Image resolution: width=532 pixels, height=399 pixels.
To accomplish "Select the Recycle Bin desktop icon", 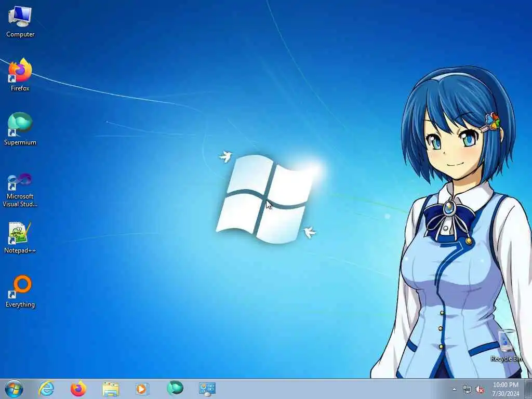I will (507, 345).
